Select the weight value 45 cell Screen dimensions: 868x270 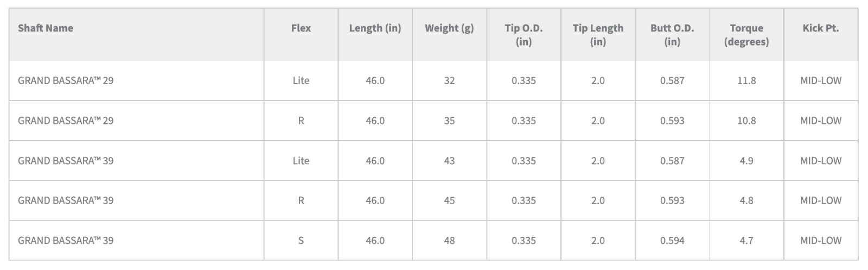[449, 200]
